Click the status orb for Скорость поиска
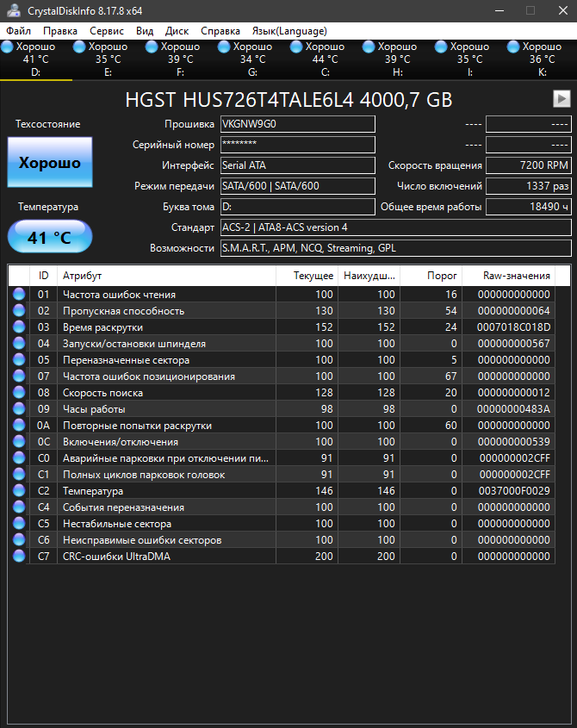Screen dimensions: 577x728 19,392
